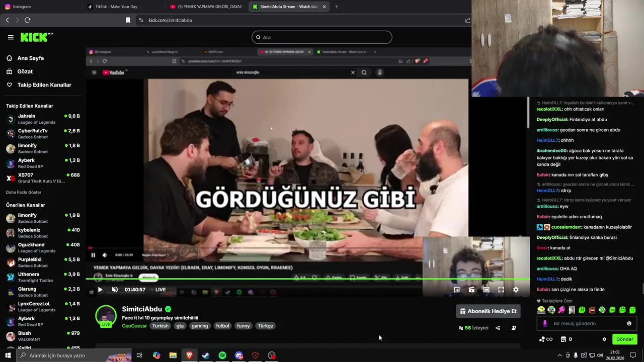Insert the angry red-face emote
The width and height of the screenshot is (644, 362).
tap(592, 310)
